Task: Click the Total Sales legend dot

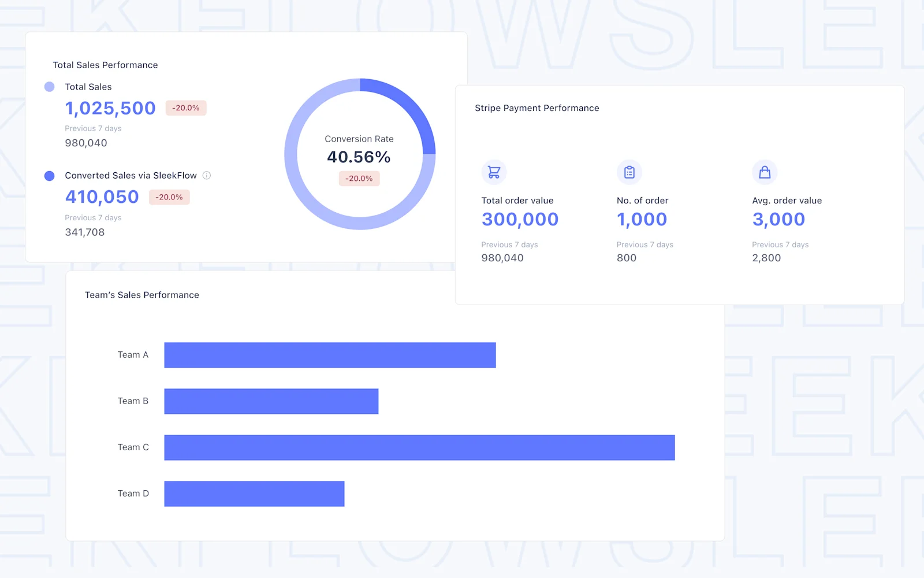Action: [x=50, y=87]
